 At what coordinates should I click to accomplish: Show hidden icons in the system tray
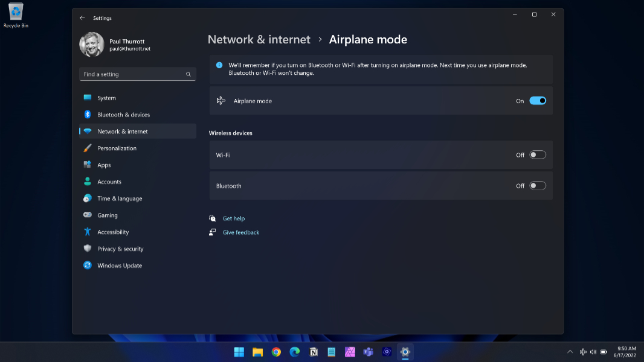[x=570, y=352]
